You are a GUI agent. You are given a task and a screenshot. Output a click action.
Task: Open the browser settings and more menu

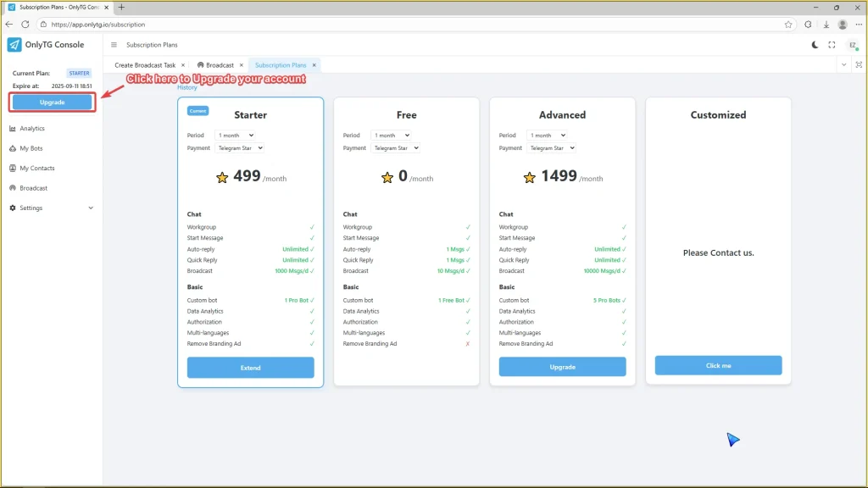coord(859,25)
